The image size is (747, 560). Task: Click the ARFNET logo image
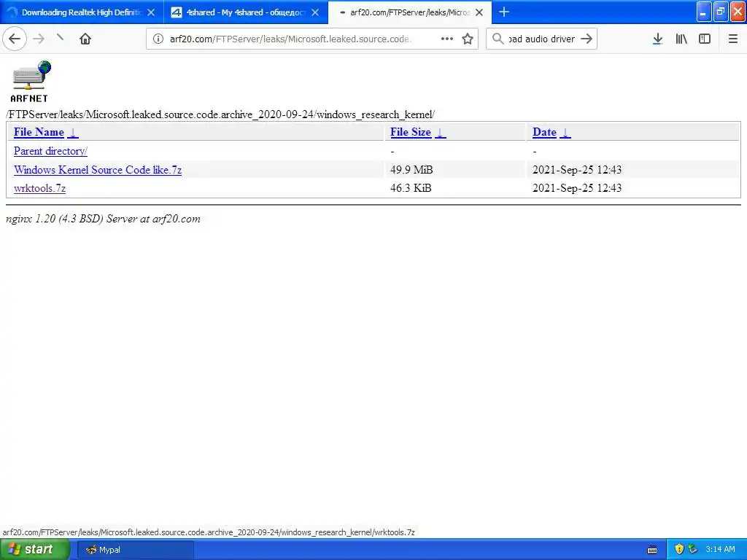31,82
